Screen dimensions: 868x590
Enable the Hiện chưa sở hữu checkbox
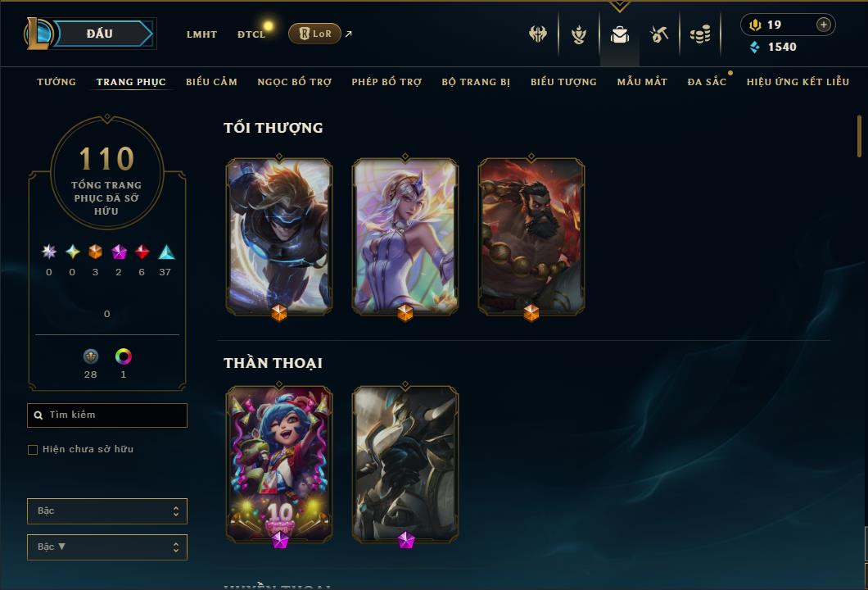pos(33,449)
